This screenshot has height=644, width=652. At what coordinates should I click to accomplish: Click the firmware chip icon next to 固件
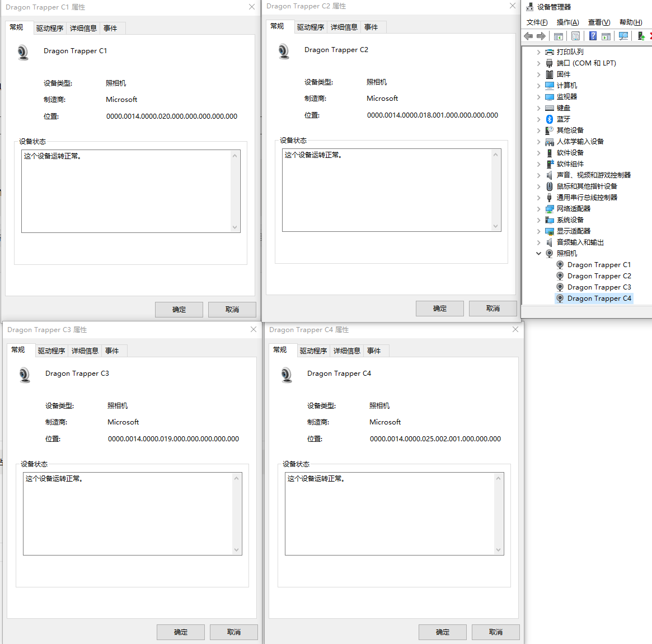(549, 74)
